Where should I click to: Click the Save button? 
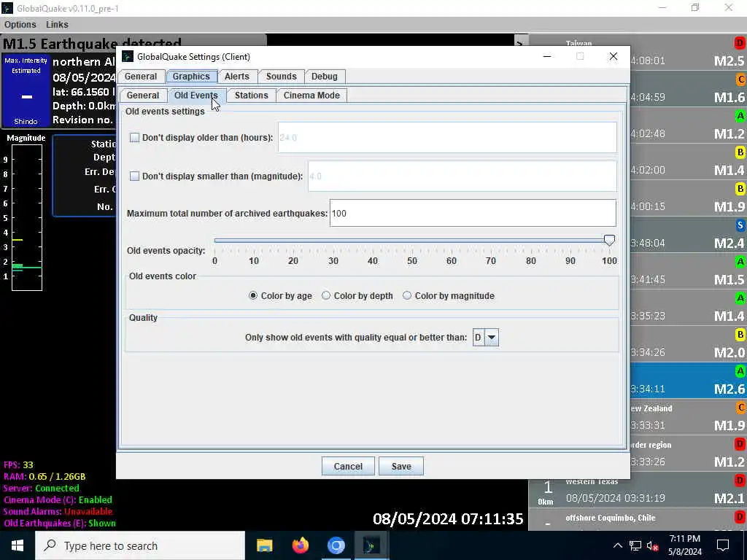click(401, 466)
